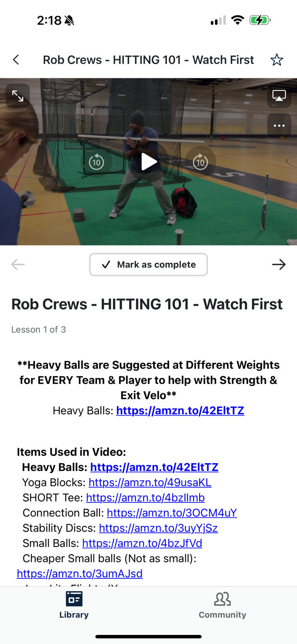Switch to the Library tab
Screen dimensions: 297x644
74,605
